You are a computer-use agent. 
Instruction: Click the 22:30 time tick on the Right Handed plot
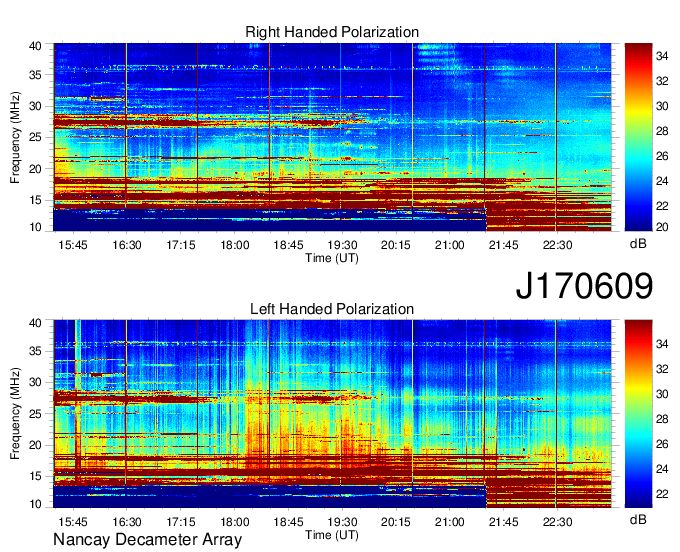pyautogui.click(x=558, y=245)
